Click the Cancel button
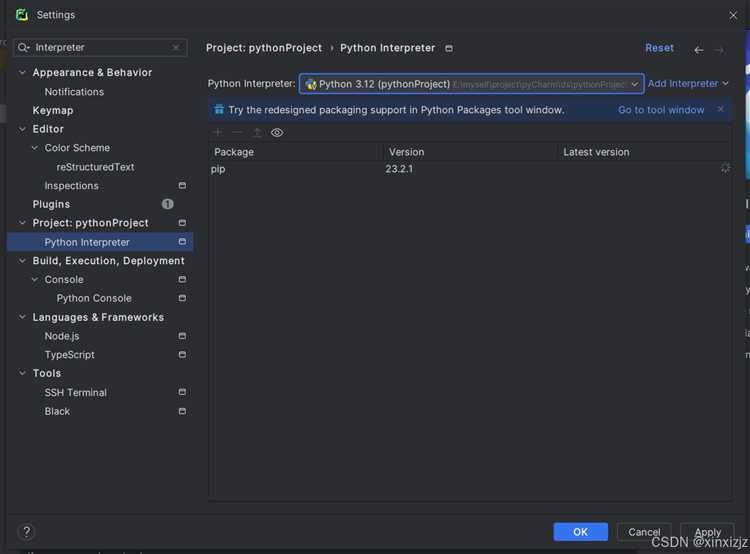 [x=644, y=532]
